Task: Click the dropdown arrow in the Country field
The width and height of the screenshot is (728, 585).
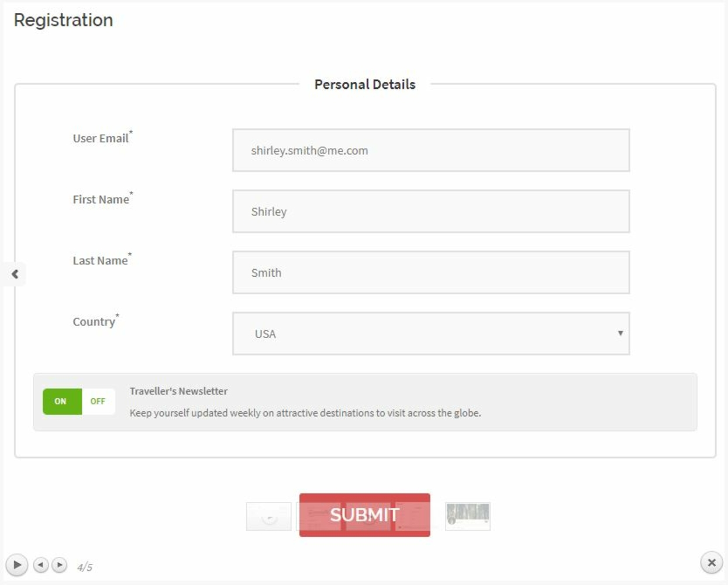Action: [x=620, y=333]
